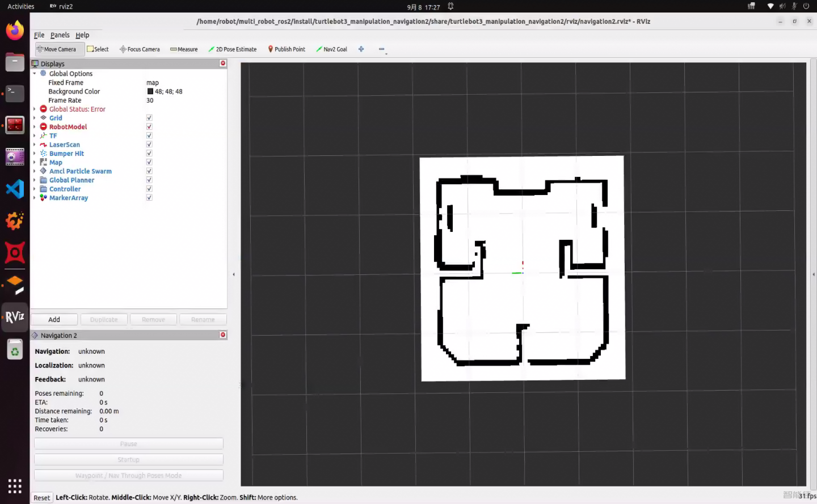The height and width of the screenshot is (504, 817).
Task: Activate the Nav2 Goal tool
Action: 332,49
